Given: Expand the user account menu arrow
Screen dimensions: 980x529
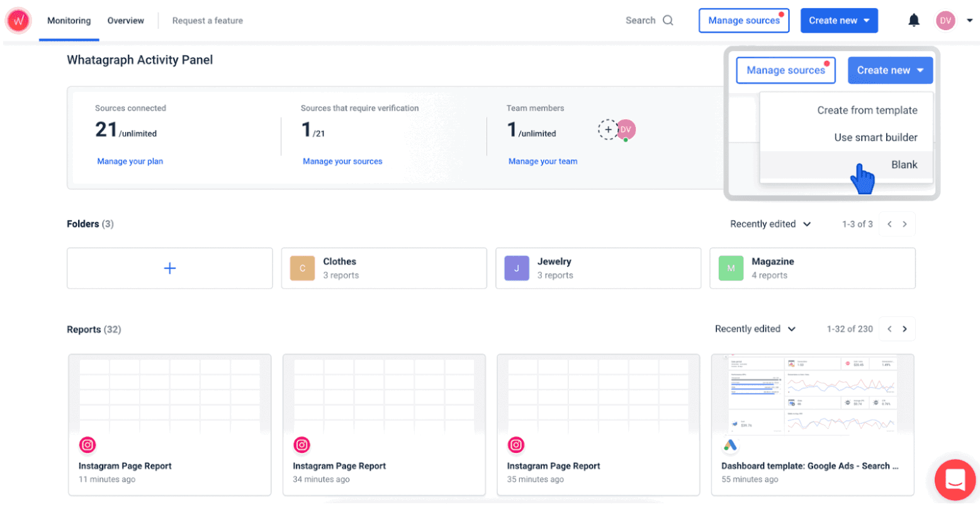Looking at the screenshot, I should pos(969,21).
